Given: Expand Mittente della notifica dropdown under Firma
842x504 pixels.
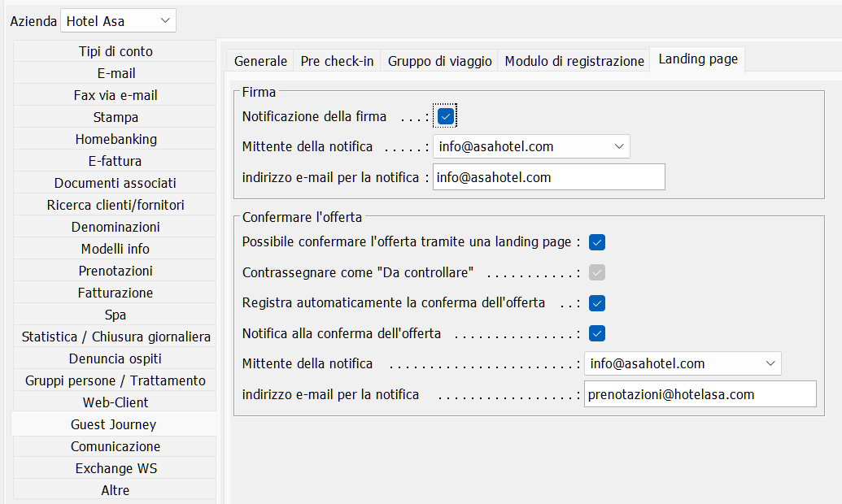Looking at the screenshot, I should (x=531, y=146).
